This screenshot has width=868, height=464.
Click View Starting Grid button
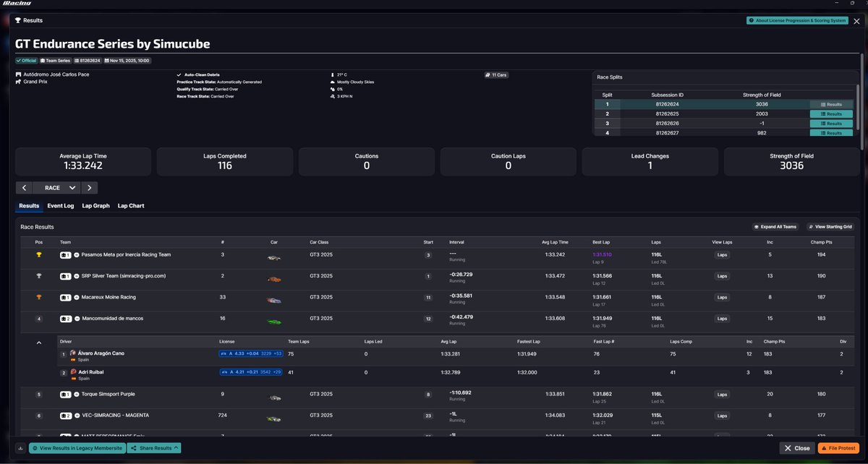click(830, 227)
